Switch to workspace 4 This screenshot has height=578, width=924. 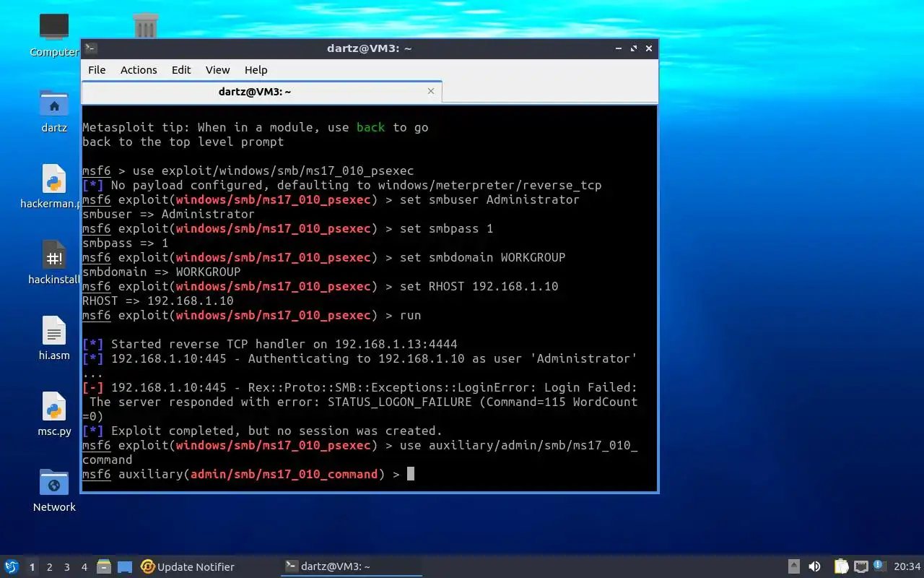[84, 567]
